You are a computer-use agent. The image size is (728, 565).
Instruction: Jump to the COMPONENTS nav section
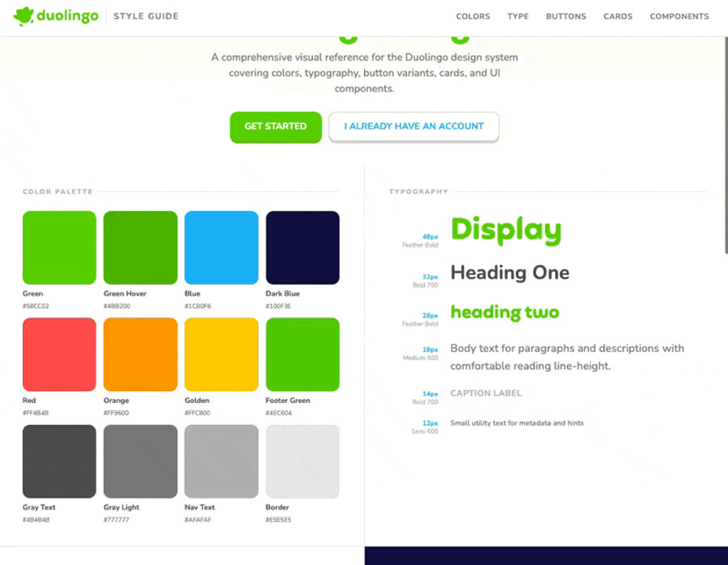tap(679, 16)
